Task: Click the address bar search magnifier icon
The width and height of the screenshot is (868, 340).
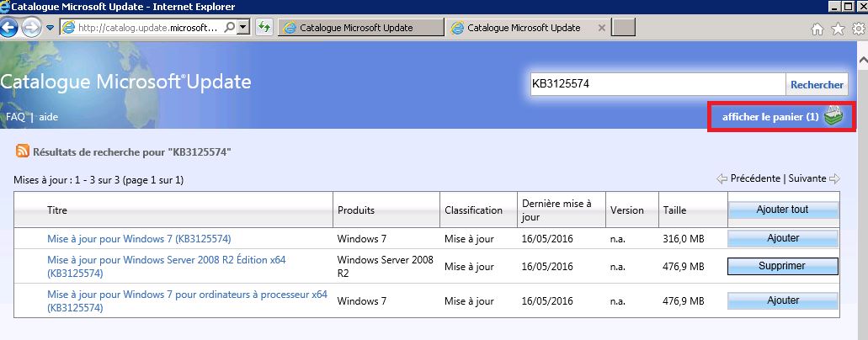Action: (229, 27)
